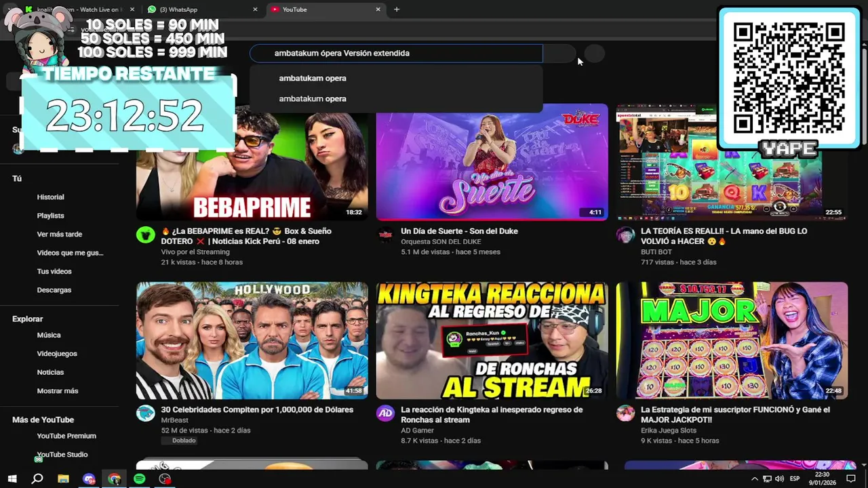Image resolution: width=868 pixels, height=488 pixels.
Task: Click title 'Un Día de Suerte - Son del Duke'
Action: (459, 231)
